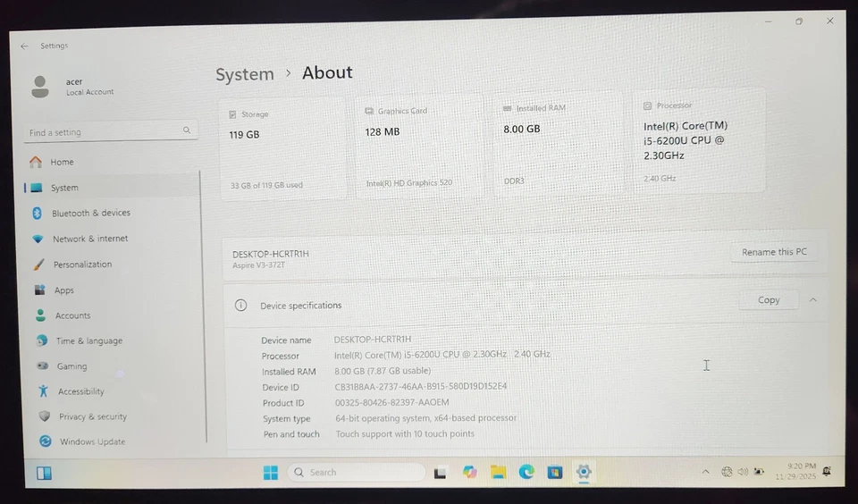Click the Privacy & security shield icon
The image size is (858, 504).
(45, 416)
